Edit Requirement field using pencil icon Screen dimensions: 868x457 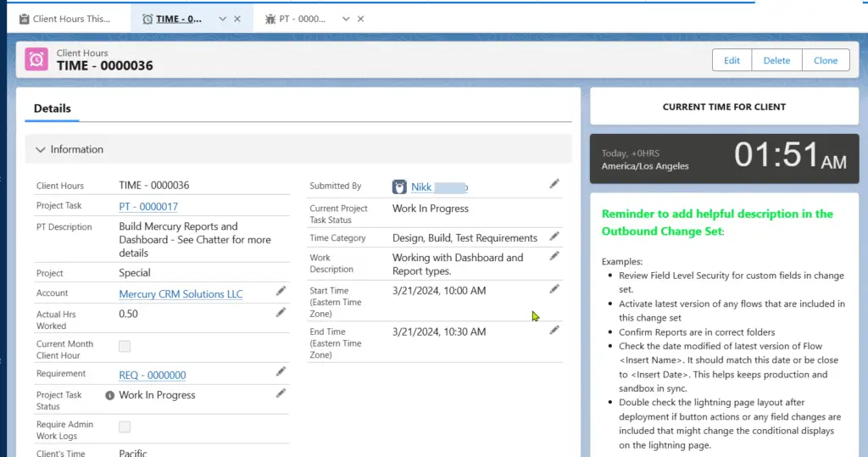281,371
